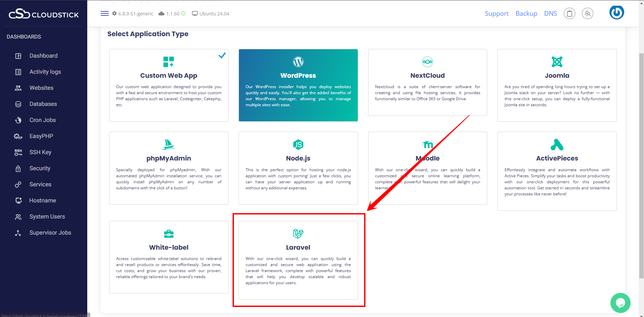Click the clipboard icon in header
Screen dimensions: 644x317
pos(569,13)
